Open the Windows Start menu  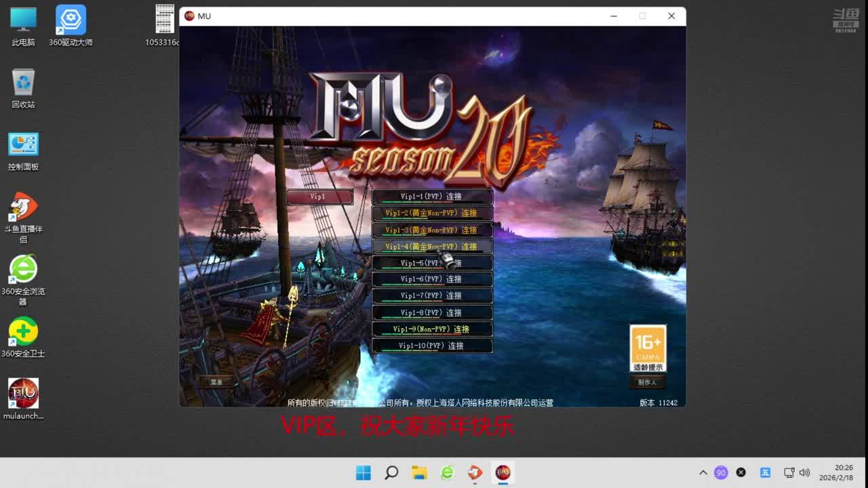click(363, 472)
